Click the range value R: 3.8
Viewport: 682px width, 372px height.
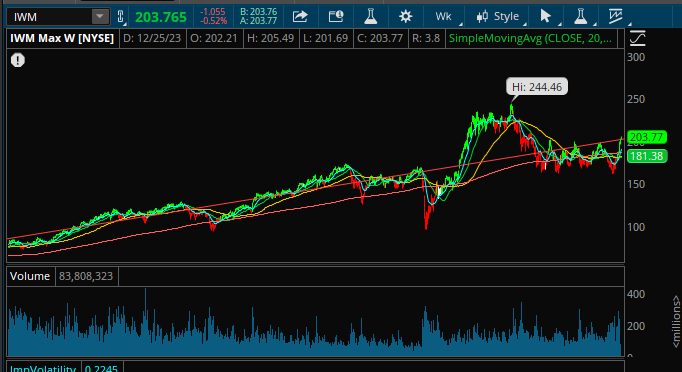[x=426, y=38]
